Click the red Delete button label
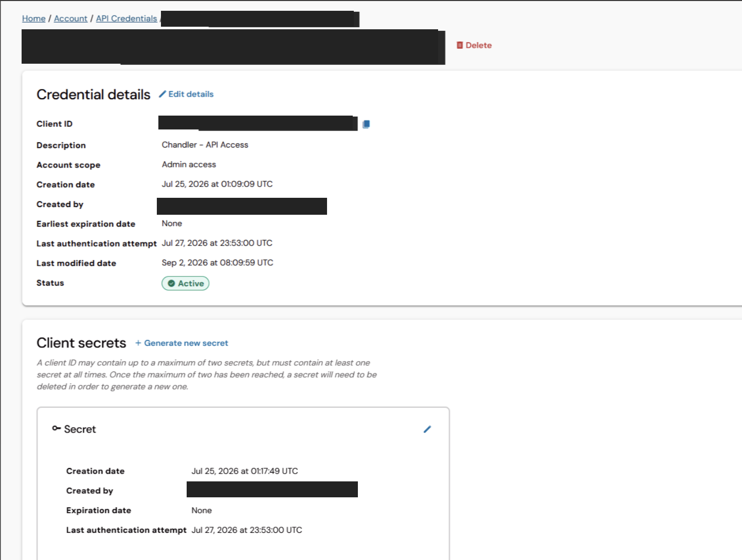The height and width of the screenshot is (560, 742). point(479,45)
